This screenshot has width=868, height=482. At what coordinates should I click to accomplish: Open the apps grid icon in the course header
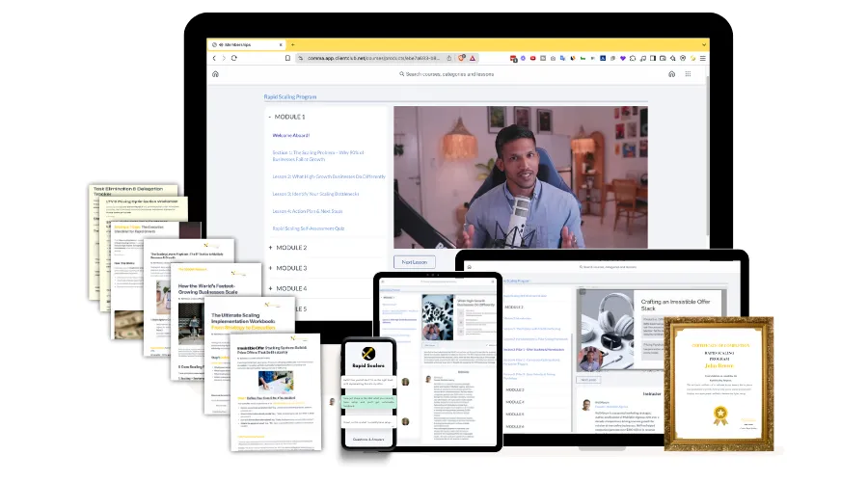[688, 74]
